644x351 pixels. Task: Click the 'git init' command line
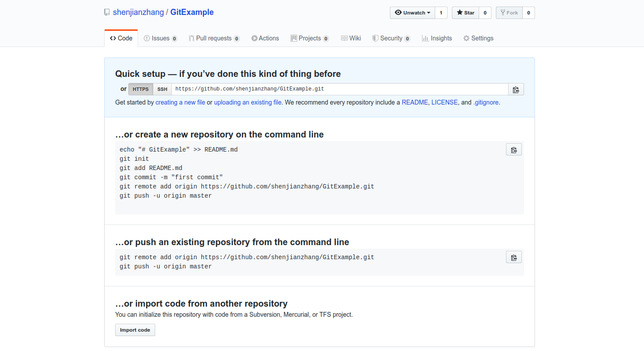coord(134,159)
